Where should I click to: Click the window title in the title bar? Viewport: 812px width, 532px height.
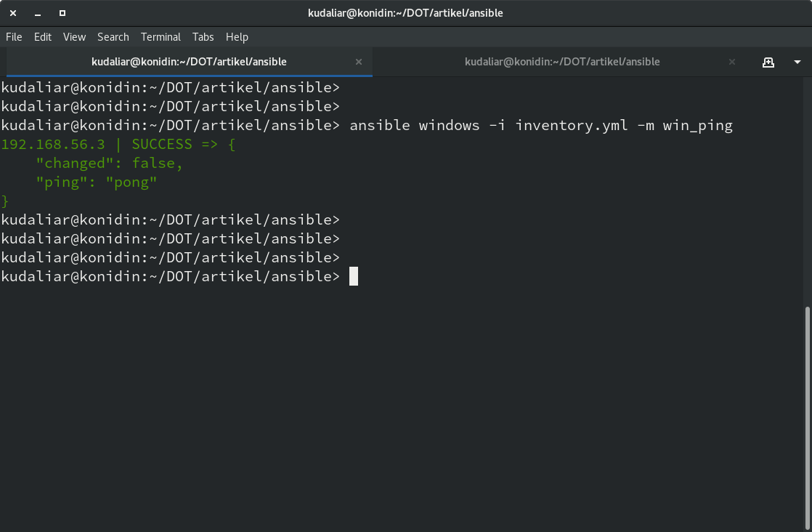pos(405,13)
